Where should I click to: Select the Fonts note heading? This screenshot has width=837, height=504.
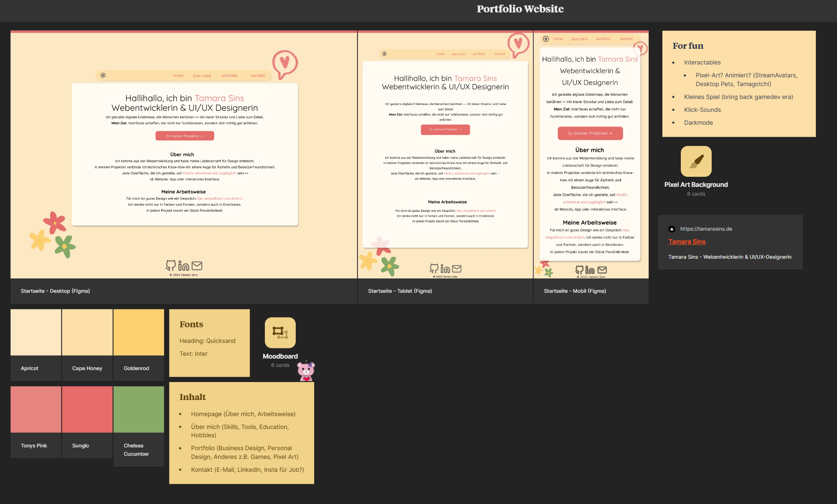pyautogui.click(x=191, y=324)
